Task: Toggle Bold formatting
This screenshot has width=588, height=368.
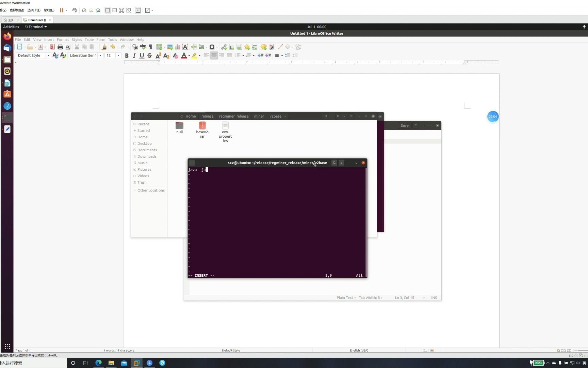Action: pyautogui.click(x=127, y=56)
